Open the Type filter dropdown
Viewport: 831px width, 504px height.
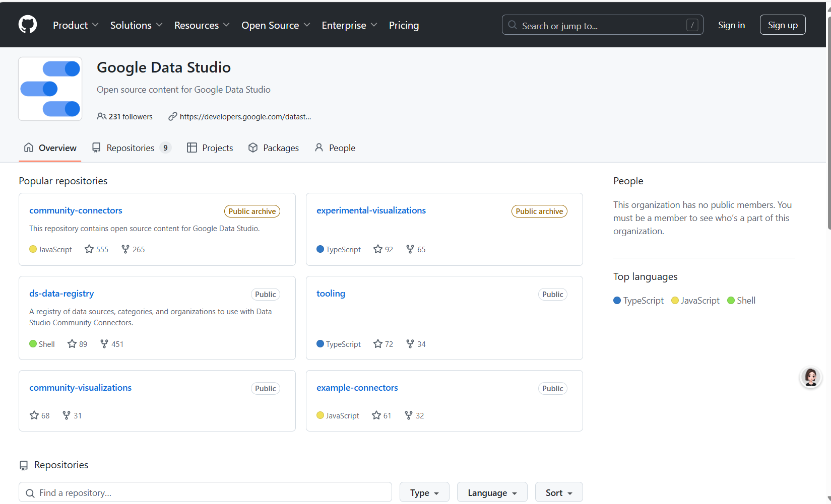(424, 492)
